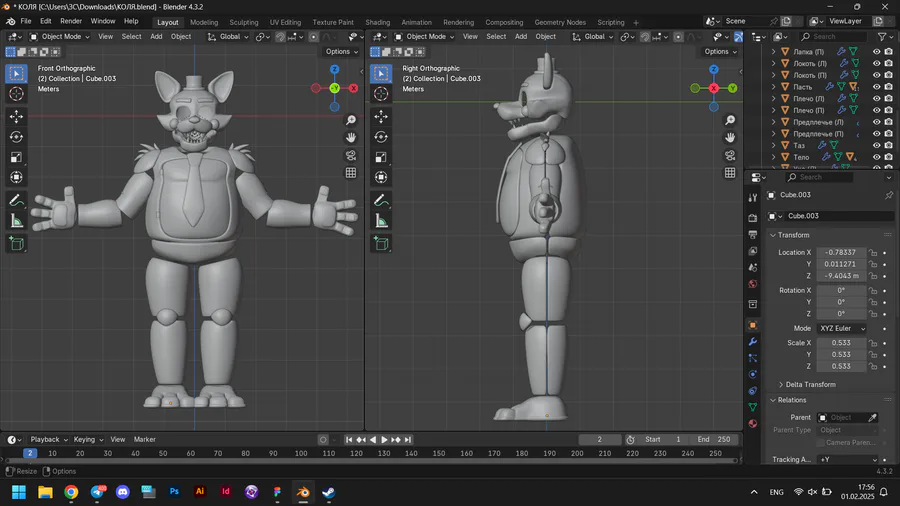Disable render for Лапка (П) camera icon
This screenshot has width=900, height=506.
(x=889, y=52)
